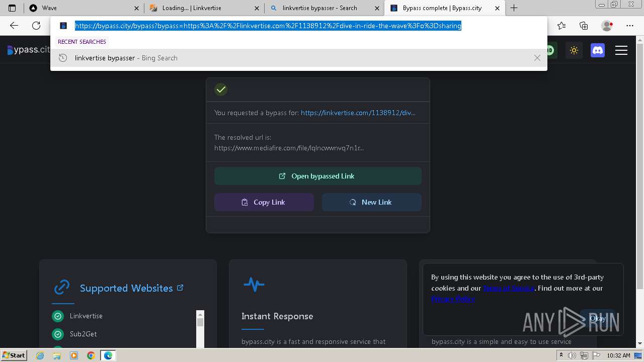The width and height of the screenshot is (644, 362).
Task: Toggle the light/dark theme sun icon
Action: [574, 50]
